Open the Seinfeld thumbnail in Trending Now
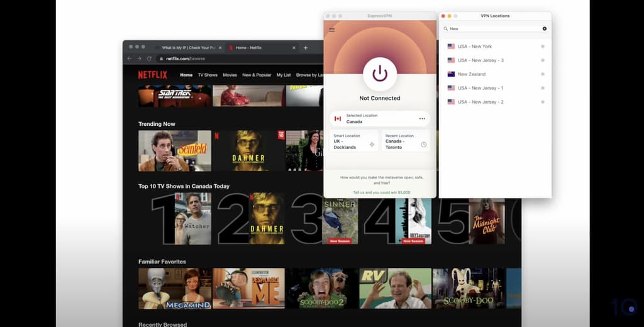 (x=175, y=151)
